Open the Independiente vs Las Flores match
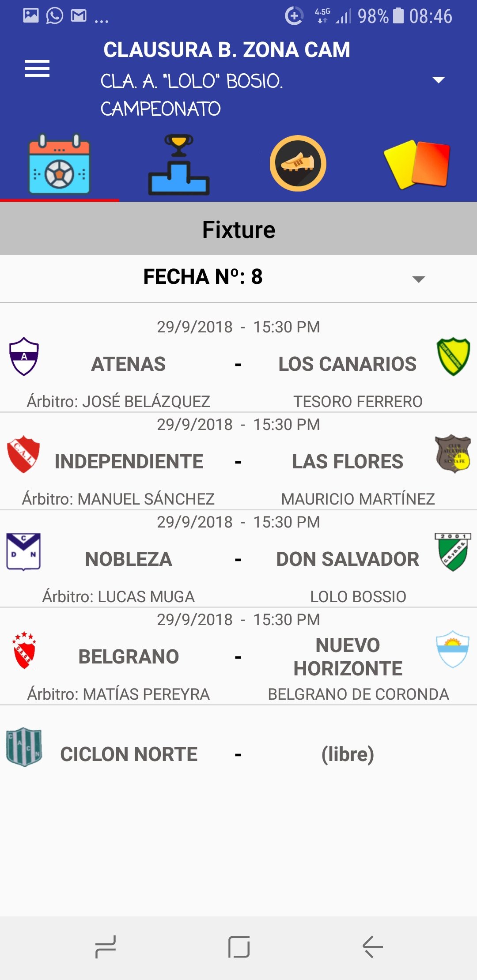The width and height of the screenshot is (477, 980). coord(238,462)
